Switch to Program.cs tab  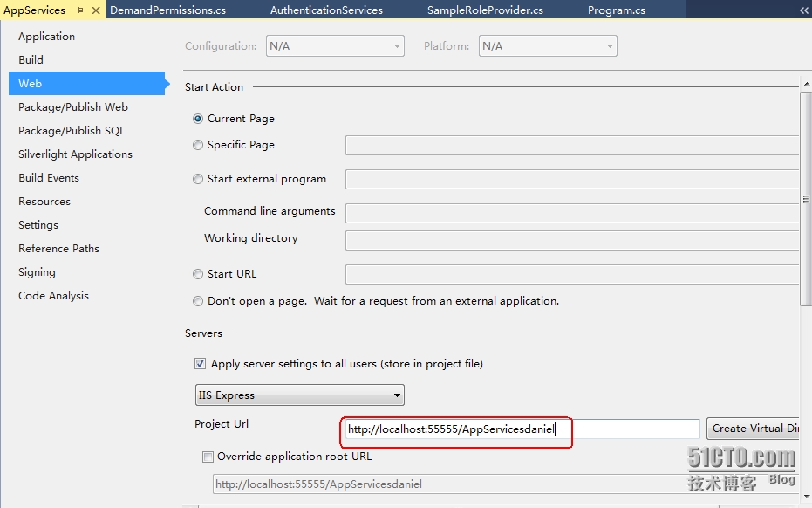pyautogui.click(x=617, y=10)
